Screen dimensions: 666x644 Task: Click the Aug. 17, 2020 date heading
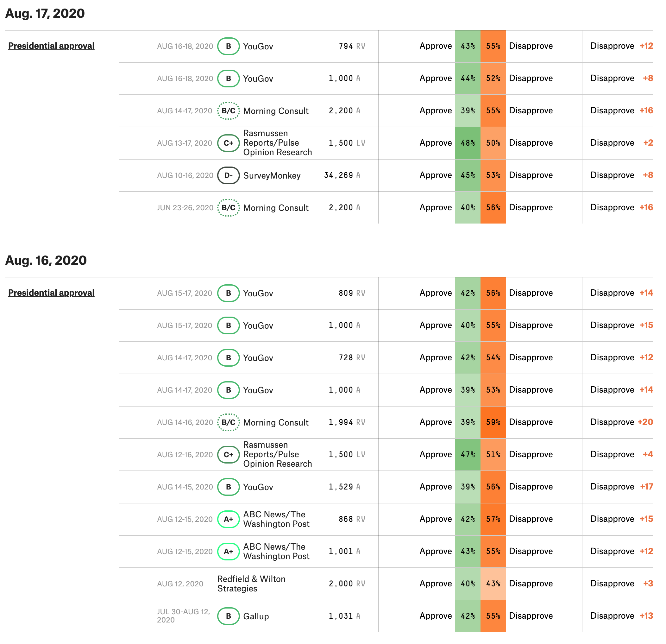click(x=45, y=13)
